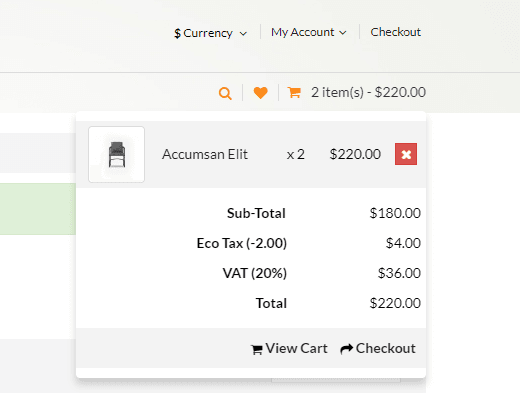Expand the Currency dropdown
Screen dimensions: 520x407
point(210,33)
